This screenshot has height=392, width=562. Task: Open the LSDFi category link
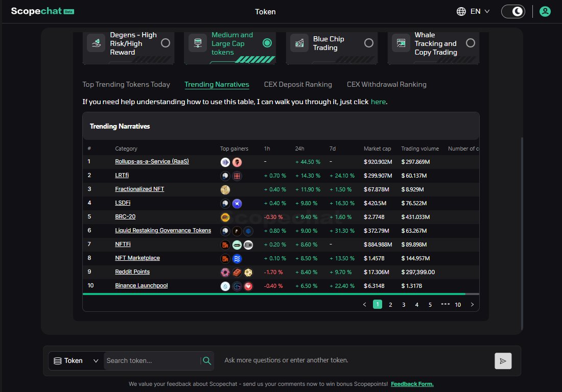click(x=123, y=203)
